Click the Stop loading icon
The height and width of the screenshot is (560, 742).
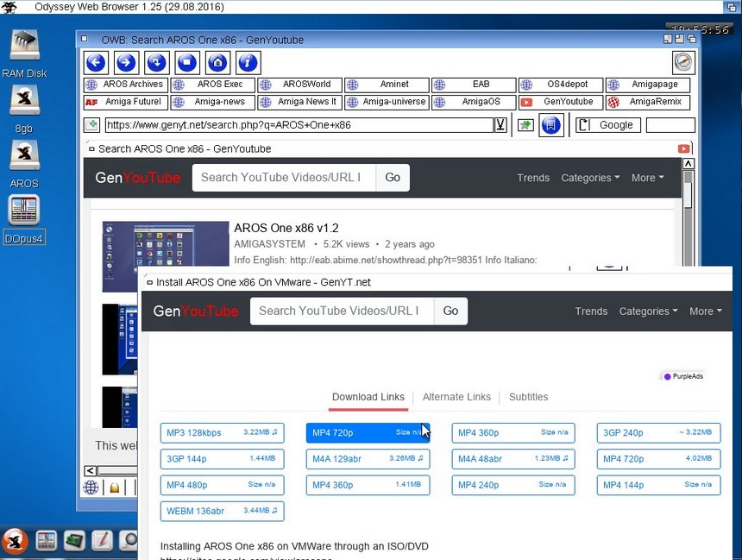pyautogui.click(x=187, y=62)
